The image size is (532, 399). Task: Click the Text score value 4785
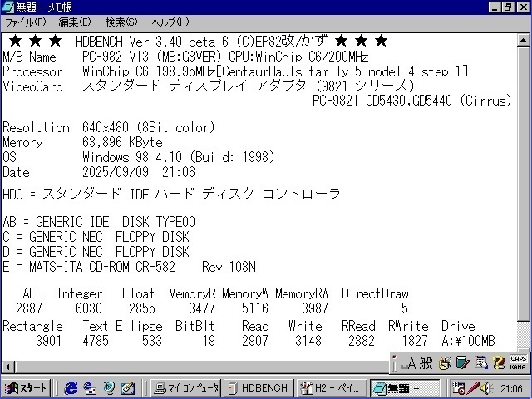[96, 340]
